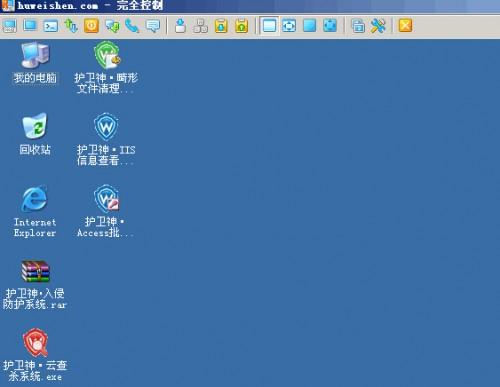500x387 pixels.
Task: Select the 护卫神·IIS信息查看 shield icon
Action: pyautogui.click(x=106, y=127)
